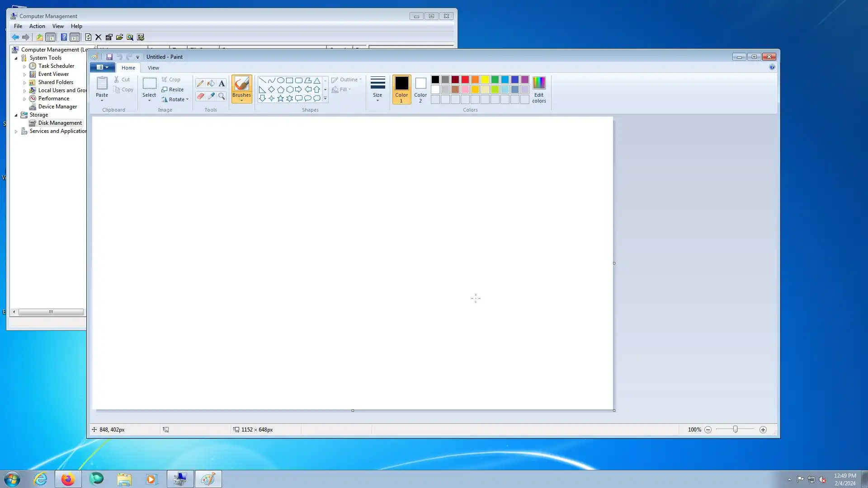Screen dimensions: 868x488
Task: Pick the Color picker eyedropper tool
Action: [211, 96]
